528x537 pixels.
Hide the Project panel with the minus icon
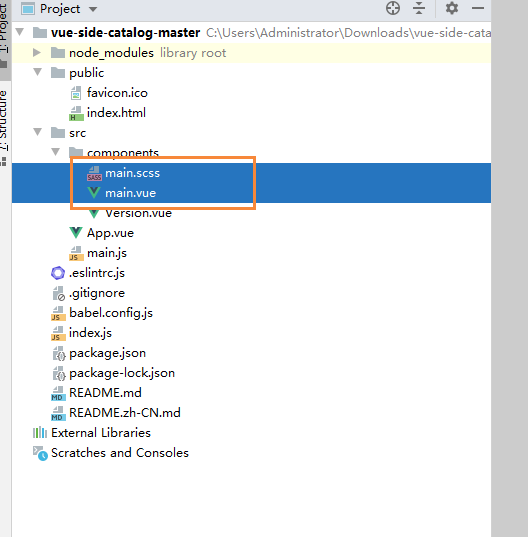point(478,8)
